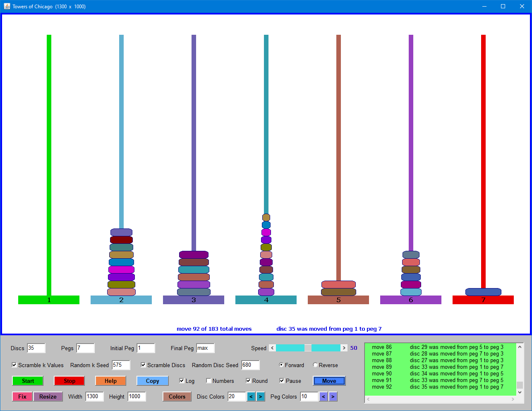Select the Reverse radio button
The height and width of the screenshot is (411, 532).
pyautogui.click(x=315, y=365)
